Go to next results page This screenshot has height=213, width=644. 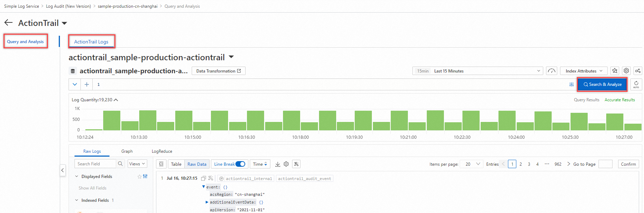click(x=568, y=164)
